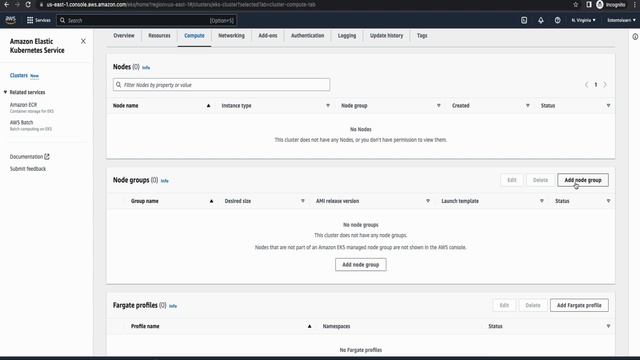640x360 pixels.
Task: Switch to the Logging tab
Action: (x=347, y=36)
